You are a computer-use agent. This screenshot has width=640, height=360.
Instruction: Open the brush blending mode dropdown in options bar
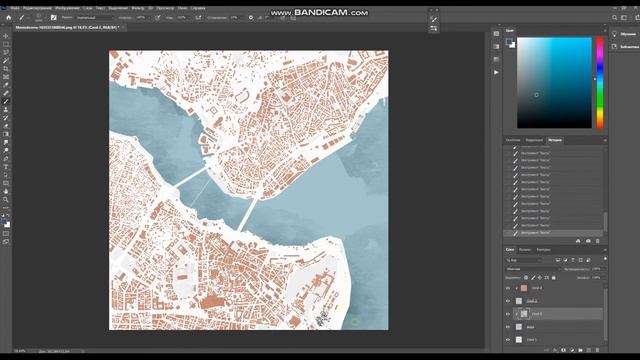[x=95, y=18]
